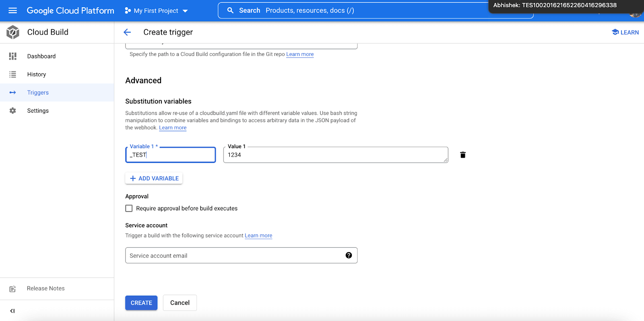Open the Release Notes icon

click(x=12, y=289)
